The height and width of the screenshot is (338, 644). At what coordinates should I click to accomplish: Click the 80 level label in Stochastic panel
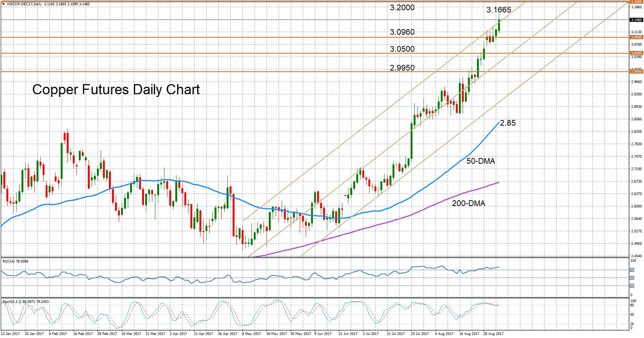[632, 305]
